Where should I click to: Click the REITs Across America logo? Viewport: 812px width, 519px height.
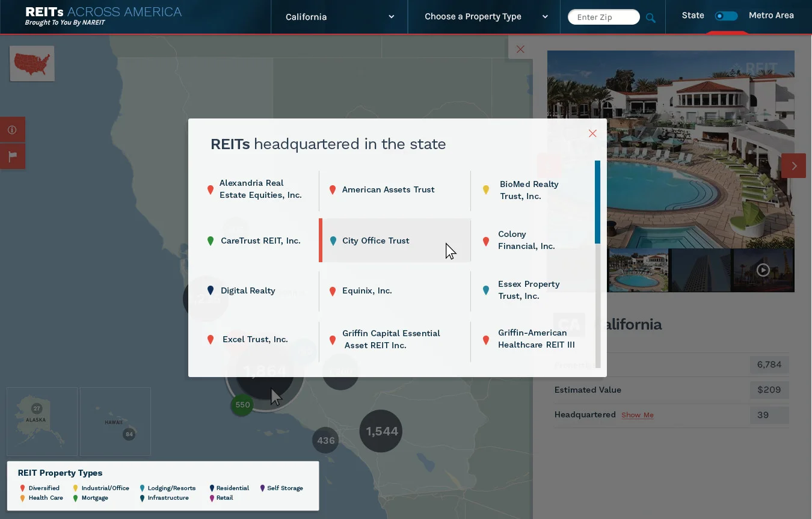tap(103, 16)
